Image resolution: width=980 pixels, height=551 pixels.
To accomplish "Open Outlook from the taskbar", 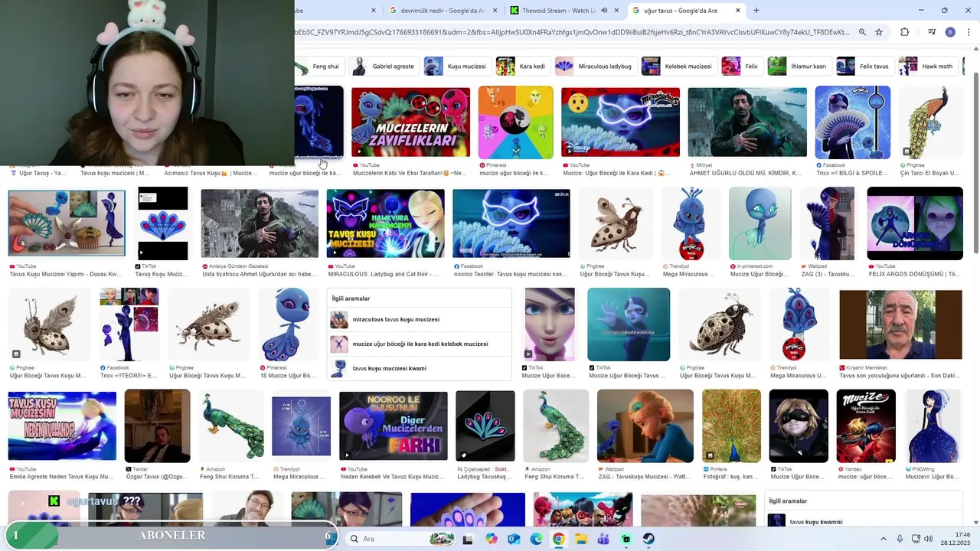I will [x=514, y=539].
